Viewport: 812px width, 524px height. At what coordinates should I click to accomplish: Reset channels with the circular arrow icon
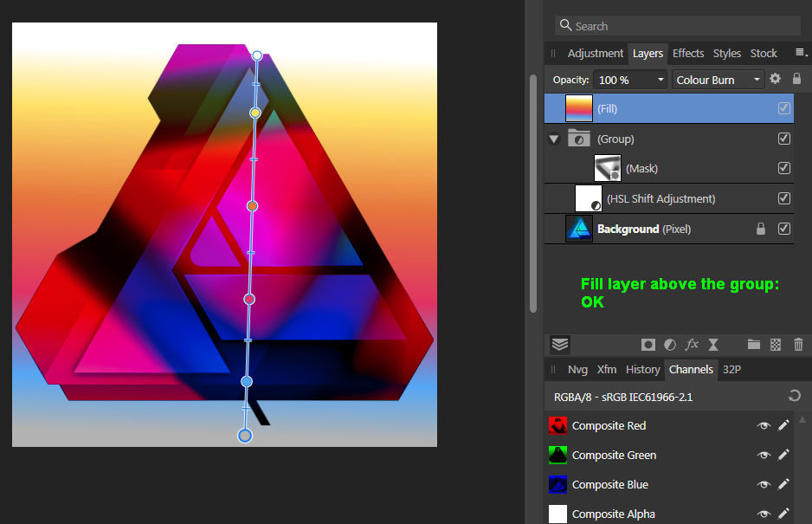pyautogui.click(x=795, y=397)
